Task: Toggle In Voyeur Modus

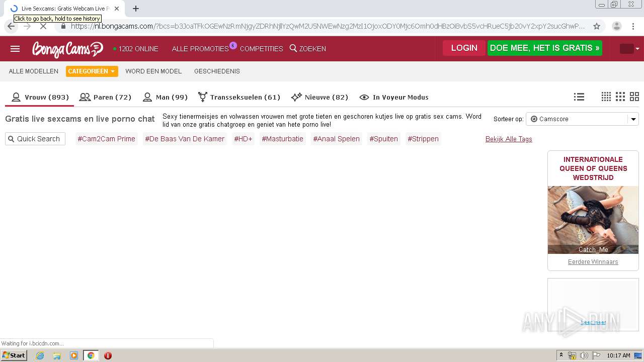Action: click(x=394, y=97)
